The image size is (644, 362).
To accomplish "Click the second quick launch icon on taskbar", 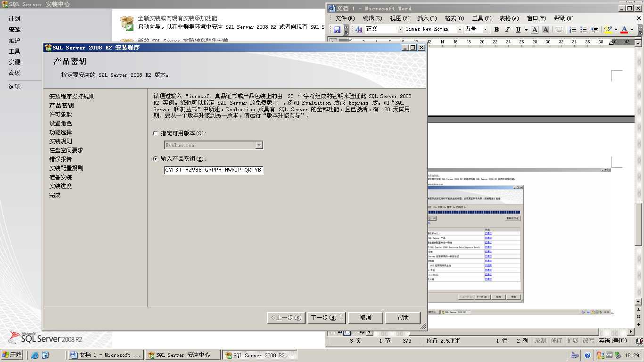I will pyautogui.click(x=45, y=355).
